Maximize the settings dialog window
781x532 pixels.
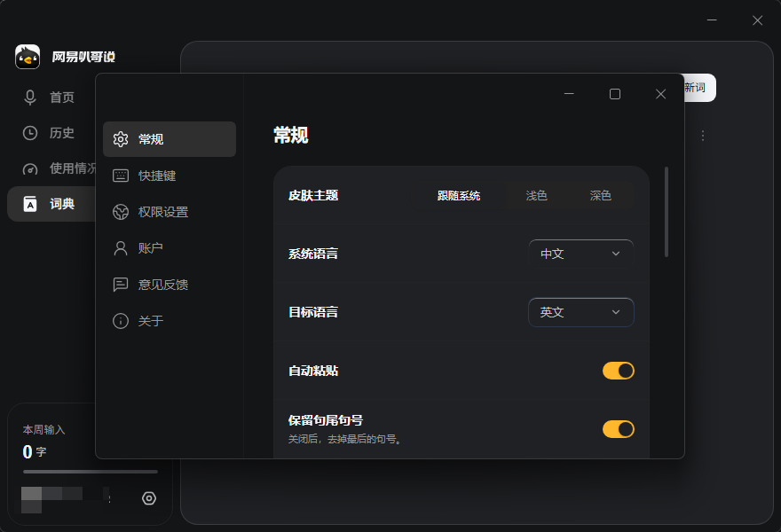615,94
